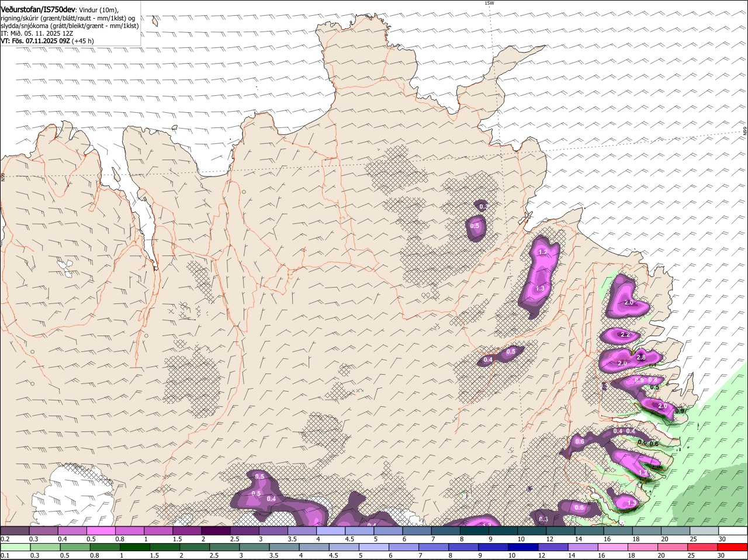Select the darkest green swatch between 1 and 1.5
The height and width of the screenshot is (560, 748).
click(134, 548)
